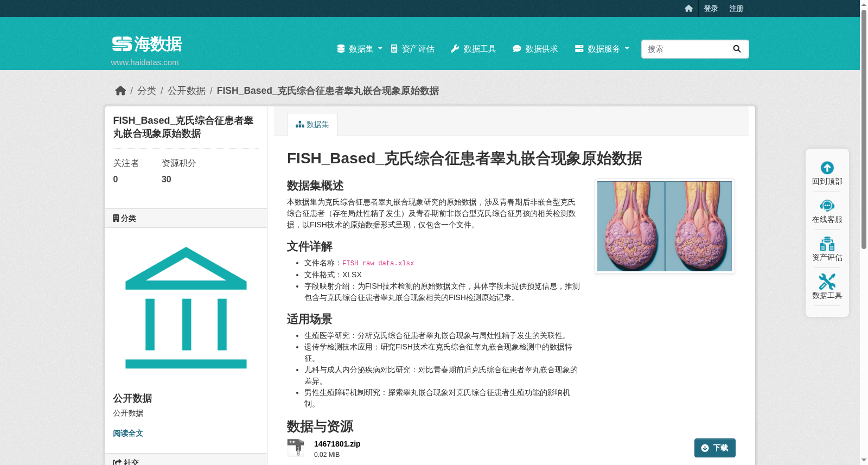This screenshot has width=868, height=465.
Task: Click the magnifier search button
Action: coord(737,49)
